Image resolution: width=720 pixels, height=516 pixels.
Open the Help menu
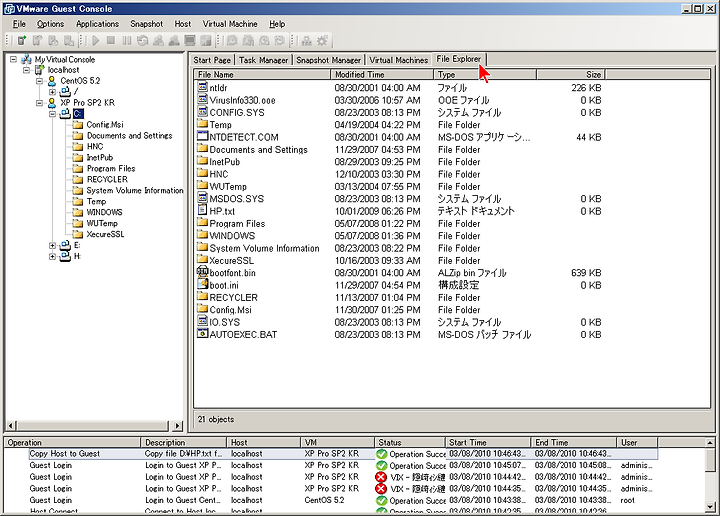tap(277, 24)
